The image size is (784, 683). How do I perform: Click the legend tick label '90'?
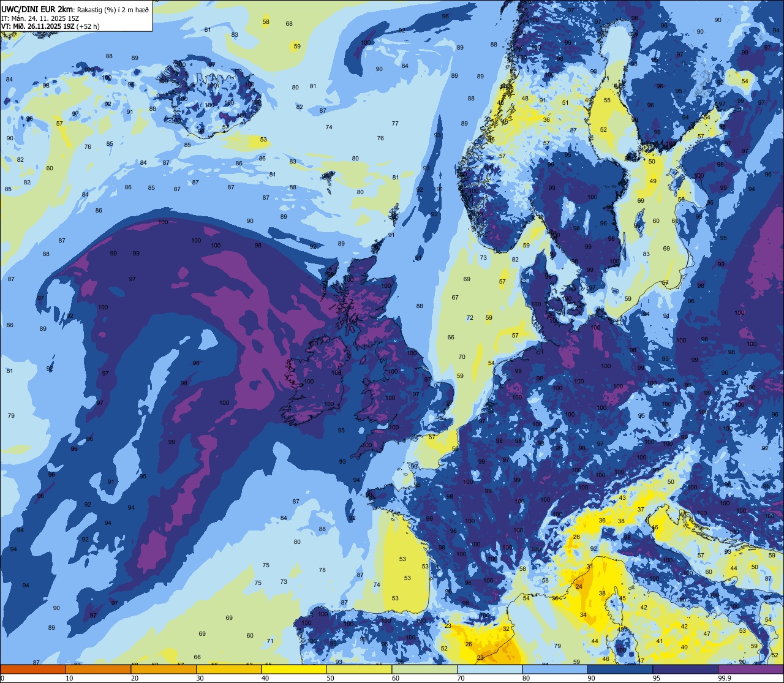click(x=591, y=678)
